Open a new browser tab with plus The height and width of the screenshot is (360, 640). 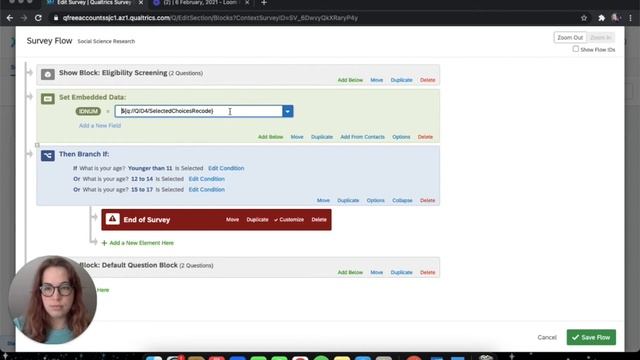coord(264,3)
